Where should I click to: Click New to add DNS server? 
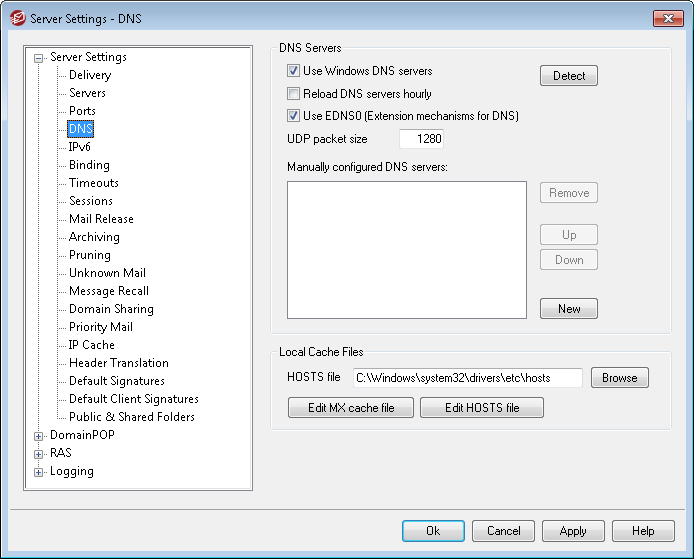[x=568, y=309]
